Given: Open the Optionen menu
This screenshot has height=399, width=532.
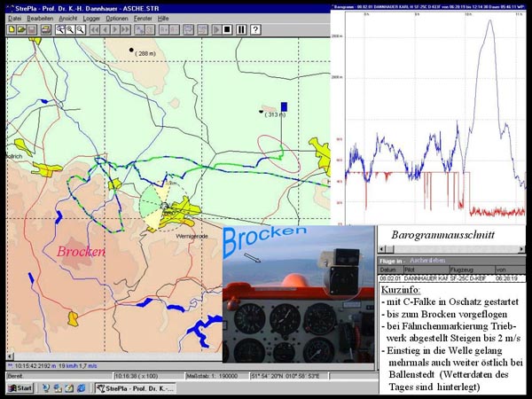Looking at the screenshot, I should [x=117, y=19].
